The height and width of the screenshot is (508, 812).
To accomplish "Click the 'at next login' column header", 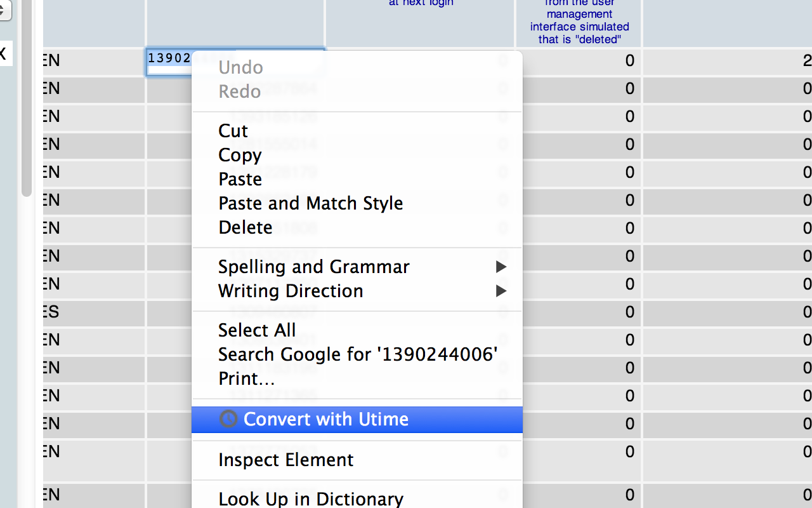I will pyautogui.click(x=421, y=3).
